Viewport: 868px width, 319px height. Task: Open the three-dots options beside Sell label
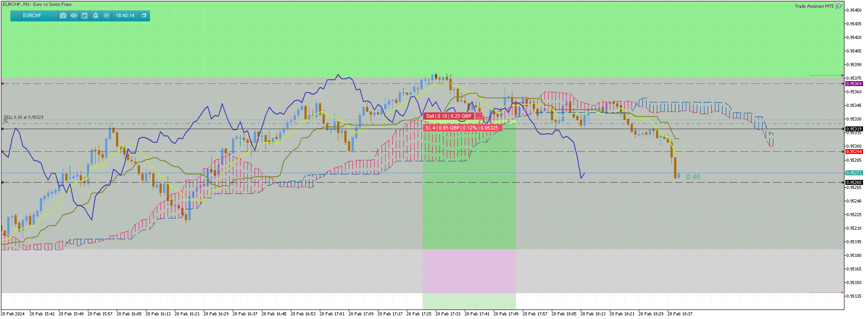[479, 116]
